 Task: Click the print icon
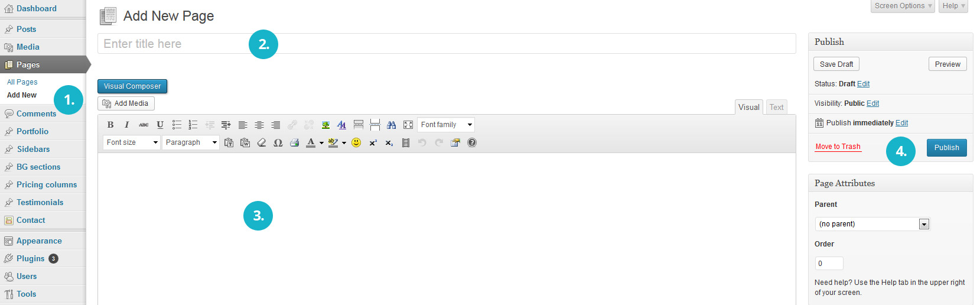(x=295, y=142)
